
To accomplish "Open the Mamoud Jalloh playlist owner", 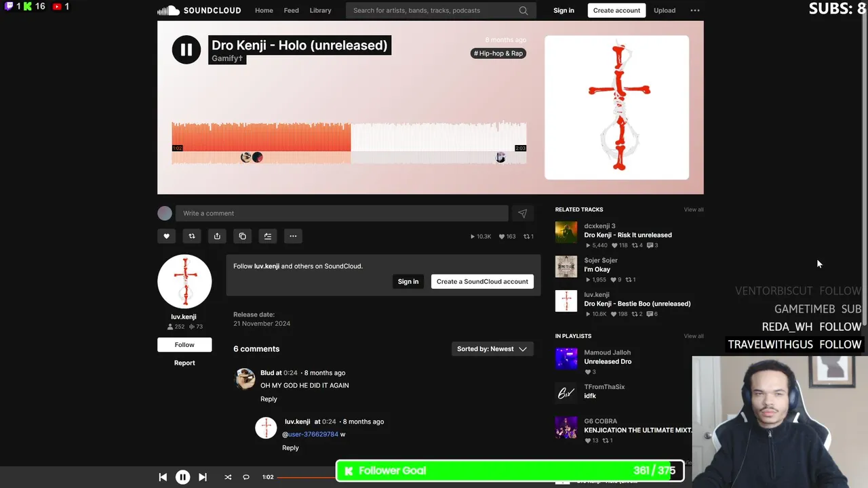I will pos(608,352).
